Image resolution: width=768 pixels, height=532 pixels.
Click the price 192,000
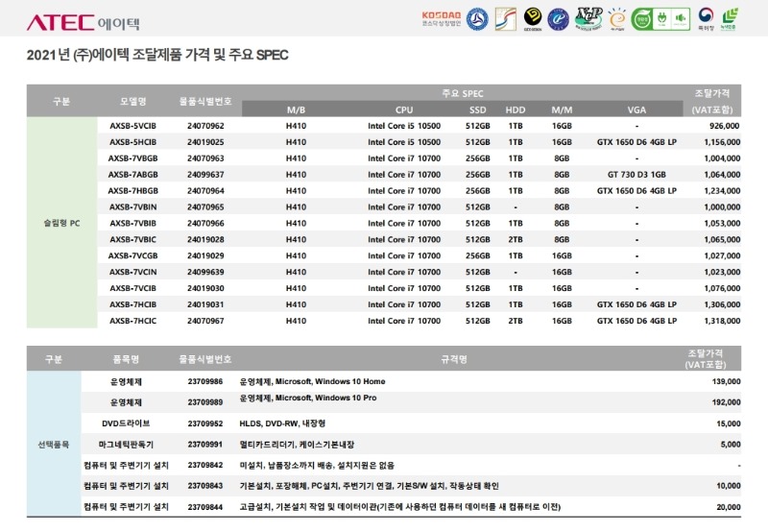click(726, 402)
